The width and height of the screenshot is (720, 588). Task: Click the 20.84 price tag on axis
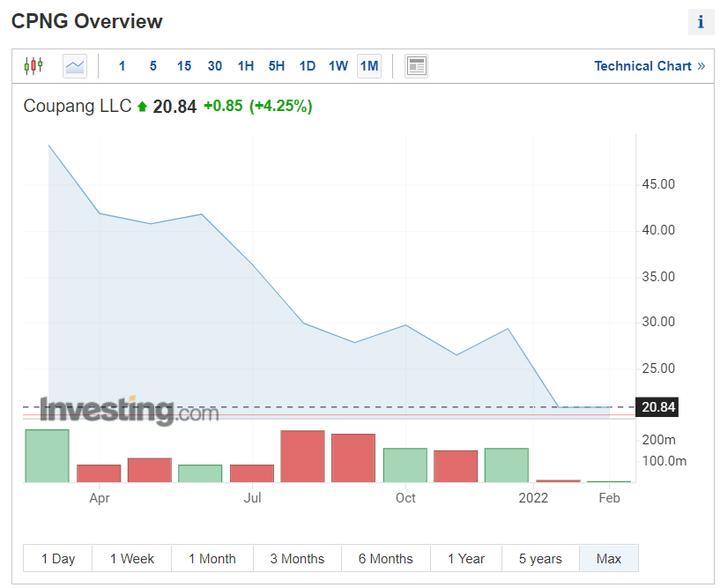pyautogui.click(x=657, y=407)
